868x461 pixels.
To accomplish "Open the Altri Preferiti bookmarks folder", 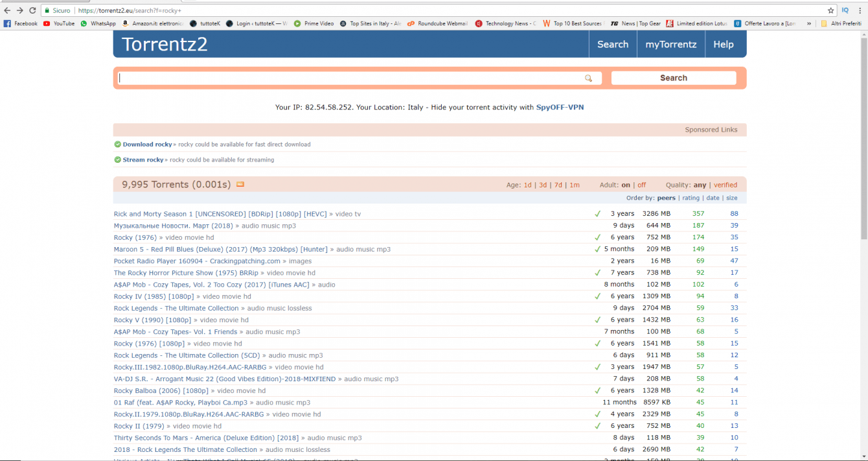I will click(x=841, y=23).
